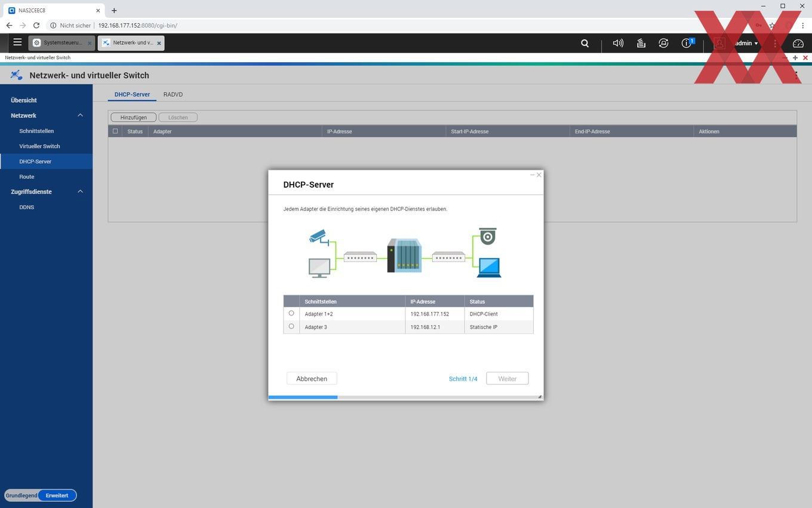Open a new browser tab
The width and height of the screenshot is (812, 508).
pyautogui.click(x=114, y=10)
